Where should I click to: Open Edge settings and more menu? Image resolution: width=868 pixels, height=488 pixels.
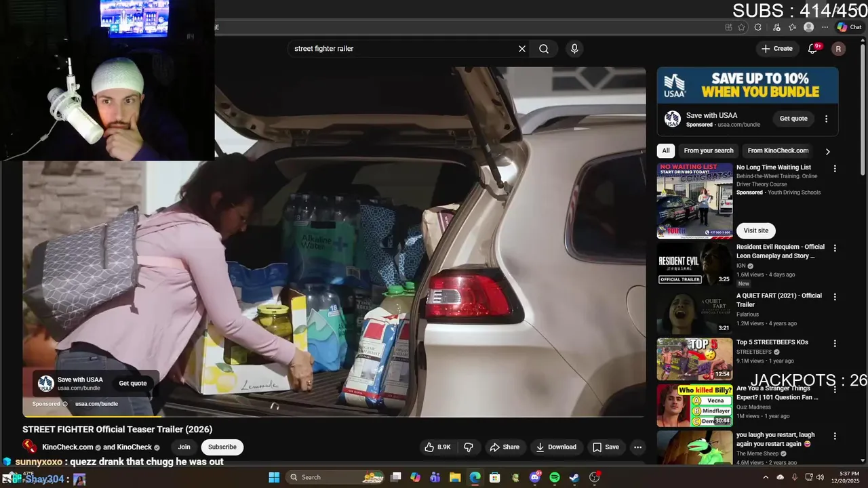pyautogui.click(x=825, y=27)
